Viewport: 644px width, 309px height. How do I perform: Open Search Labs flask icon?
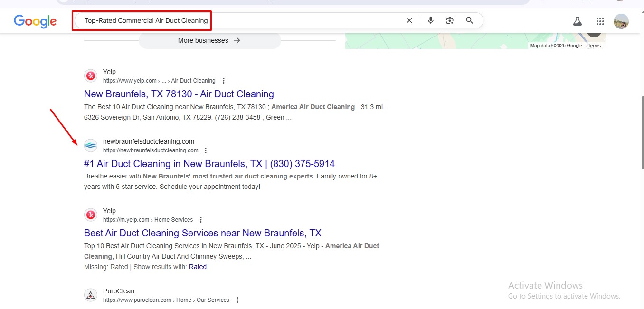577,21
